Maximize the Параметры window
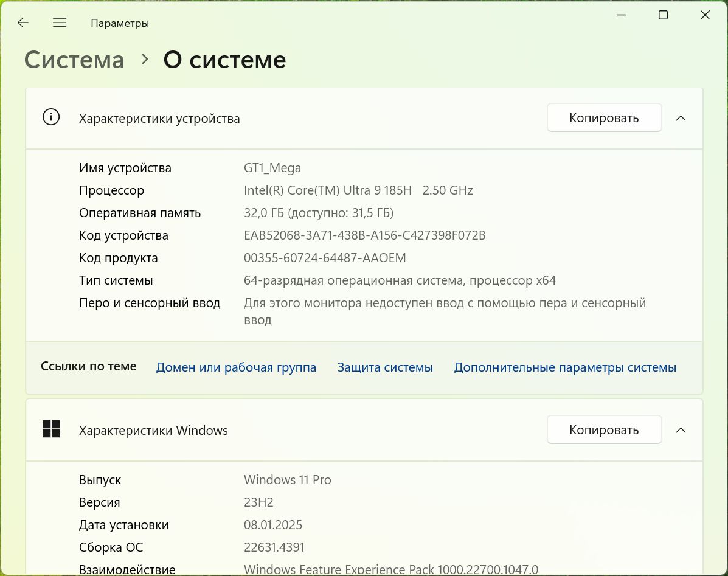The height and width of the screenshot is (576, 728). click(663, 15)
